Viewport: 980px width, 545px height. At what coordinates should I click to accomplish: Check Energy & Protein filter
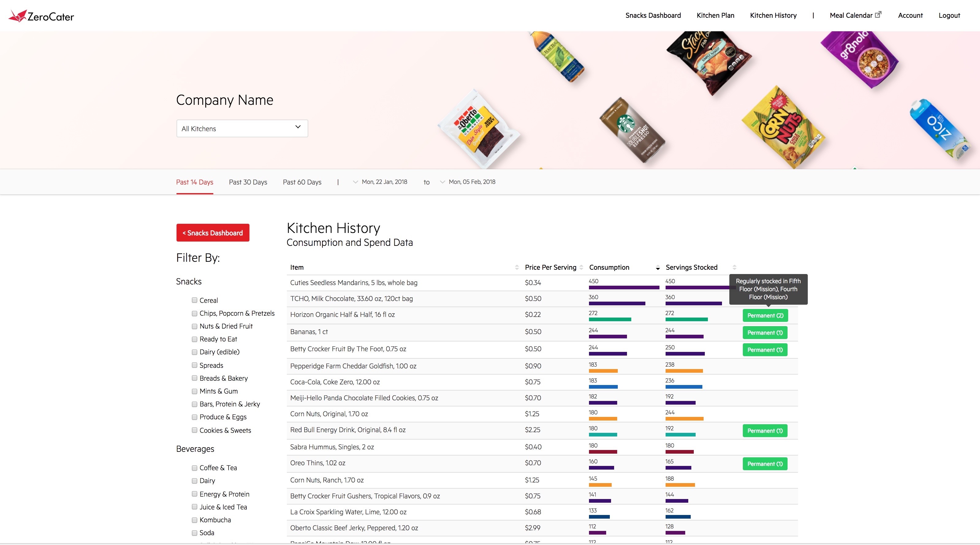point(194,494)
